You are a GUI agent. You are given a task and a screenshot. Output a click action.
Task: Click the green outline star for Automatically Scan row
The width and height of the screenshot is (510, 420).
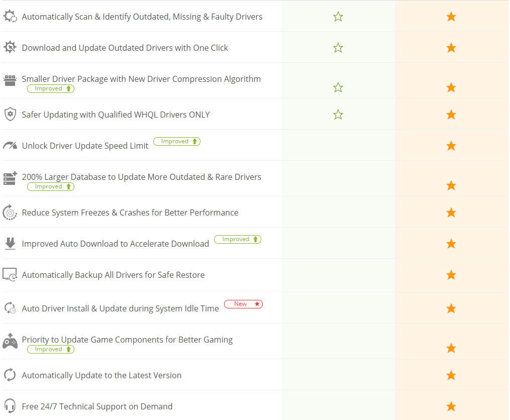(338, 17)
